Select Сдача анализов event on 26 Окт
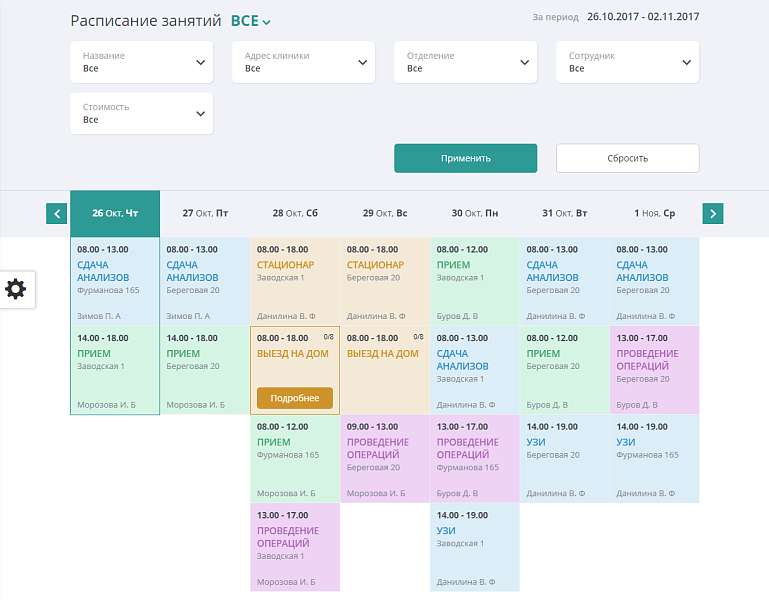 coord(115,281)
